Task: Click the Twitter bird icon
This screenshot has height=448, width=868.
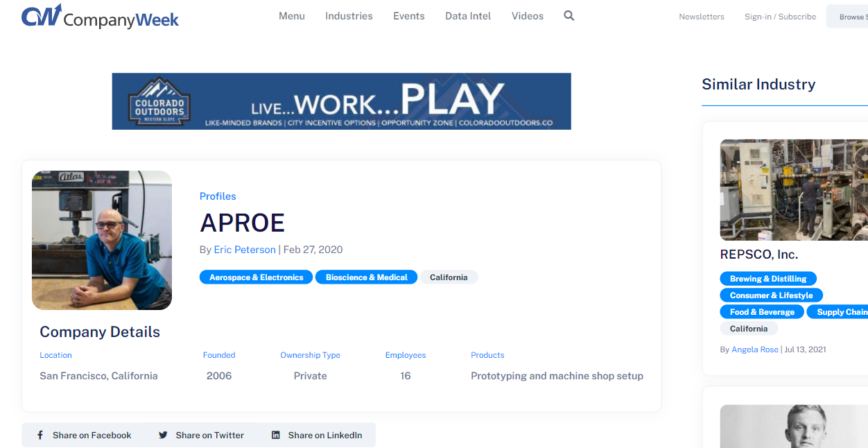Action: [x=163, y=435]
